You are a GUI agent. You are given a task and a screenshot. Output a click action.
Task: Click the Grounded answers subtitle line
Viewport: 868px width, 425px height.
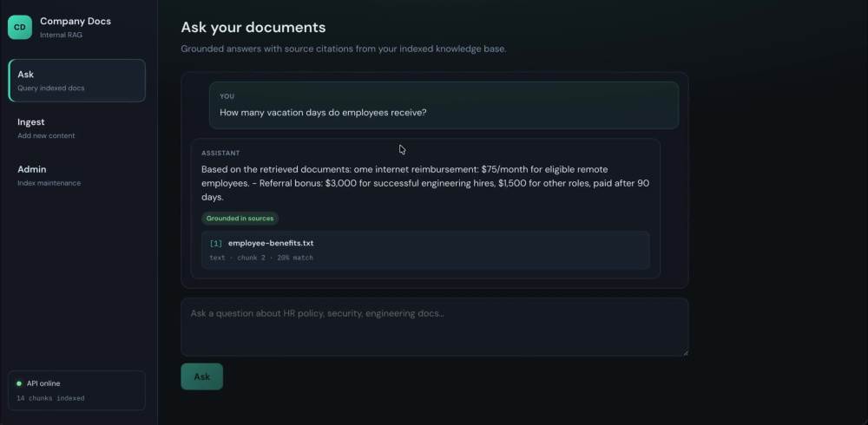coord(343,49)
